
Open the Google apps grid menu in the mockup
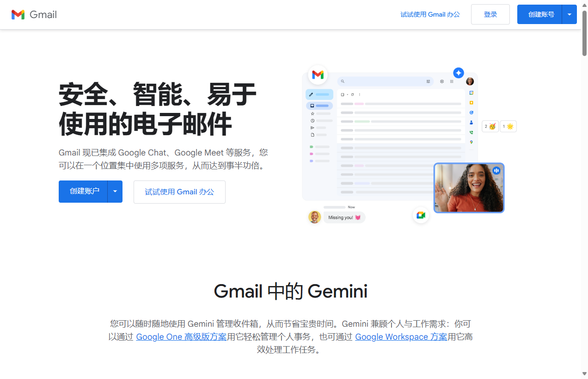(x=452, y=81)
